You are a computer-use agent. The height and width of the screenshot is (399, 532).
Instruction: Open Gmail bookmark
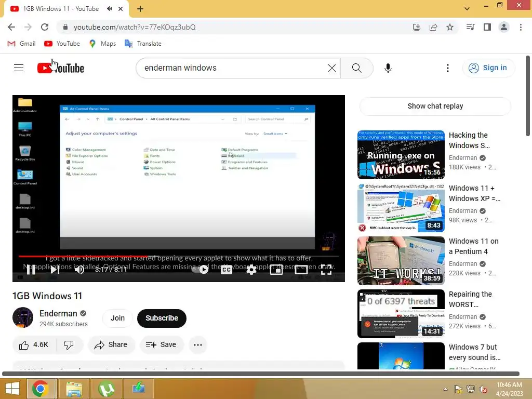coord(22,44)
